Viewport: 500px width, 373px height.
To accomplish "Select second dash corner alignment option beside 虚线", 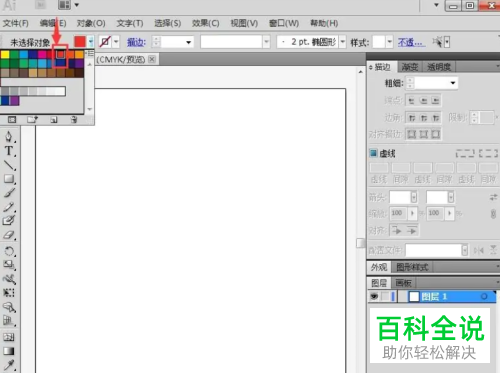I will [x=488, y=153].
